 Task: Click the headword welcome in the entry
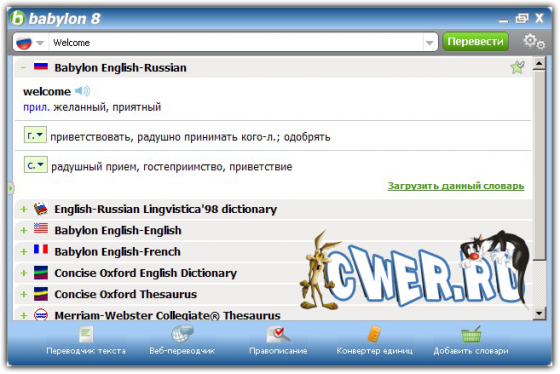(x=47, y=92)
